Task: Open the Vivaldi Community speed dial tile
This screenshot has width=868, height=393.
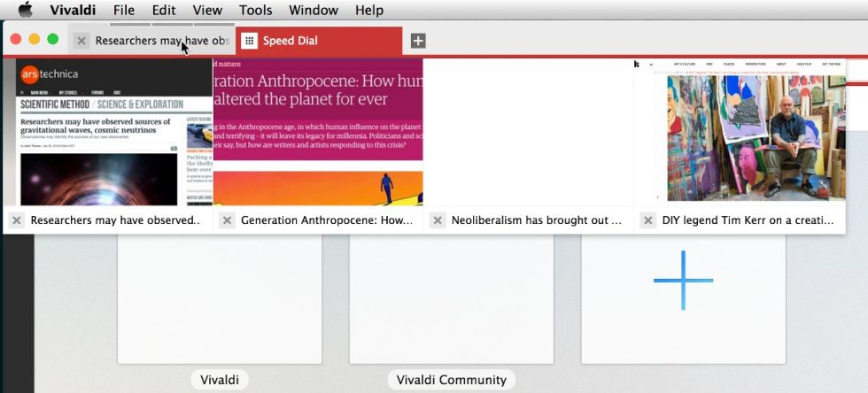Action: [451, 299]
